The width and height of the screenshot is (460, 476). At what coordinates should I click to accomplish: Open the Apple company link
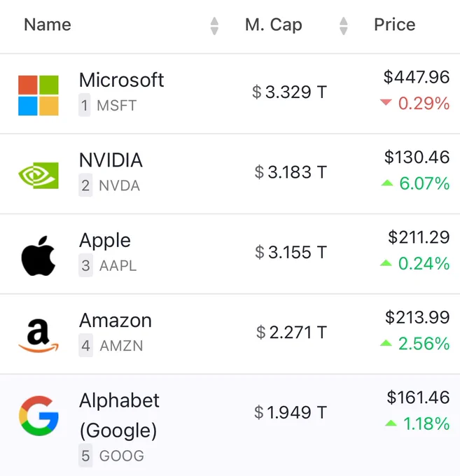click(x=105, y=241)
